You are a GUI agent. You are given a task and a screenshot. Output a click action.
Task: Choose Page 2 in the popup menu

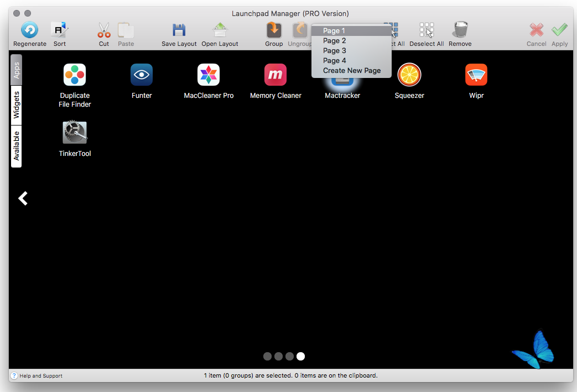point(351,41)
